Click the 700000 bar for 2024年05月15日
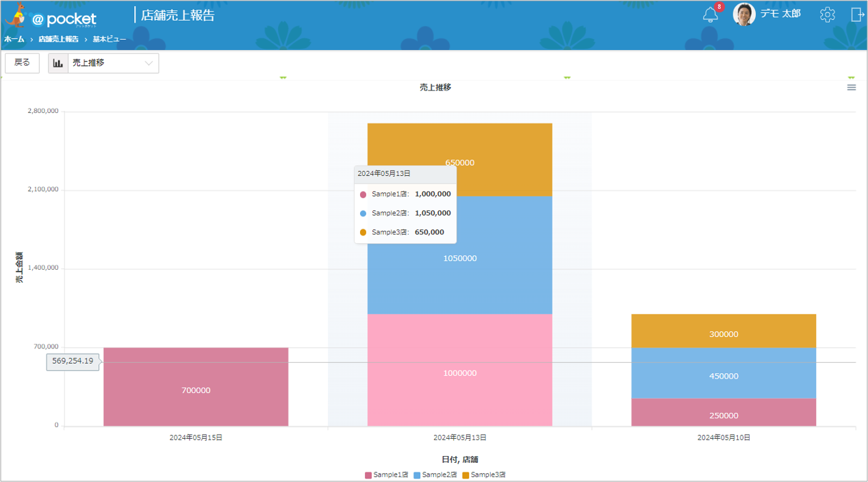Image resolution: width=868 pixels, height=482 pixels. coord(196,387)
